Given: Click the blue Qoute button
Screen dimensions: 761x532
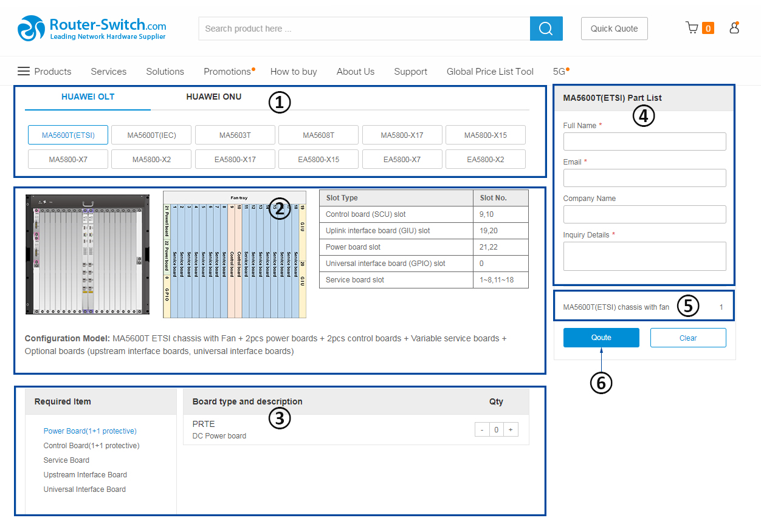Looking at the screenshot, I should pyautogui.click(x=601, y=338).
